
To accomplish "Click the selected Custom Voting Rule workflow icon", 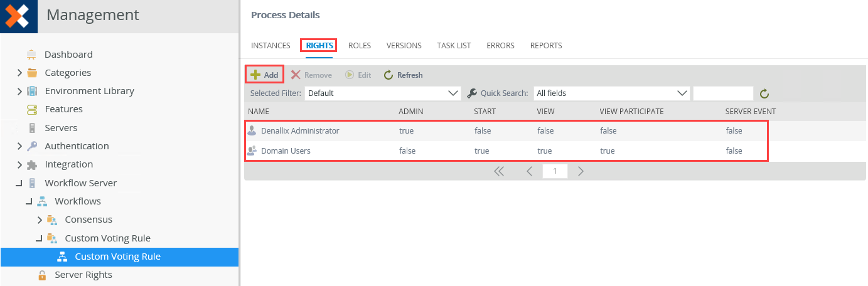I will pos(62,257).
